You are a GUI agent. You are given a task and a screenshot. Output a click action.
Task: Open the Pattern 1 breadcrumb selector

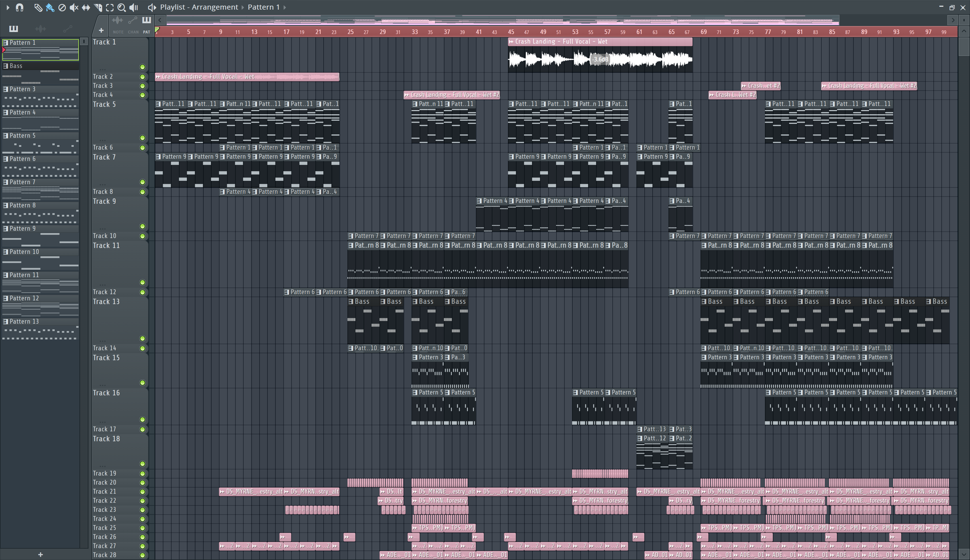click(x=264, y=7)
